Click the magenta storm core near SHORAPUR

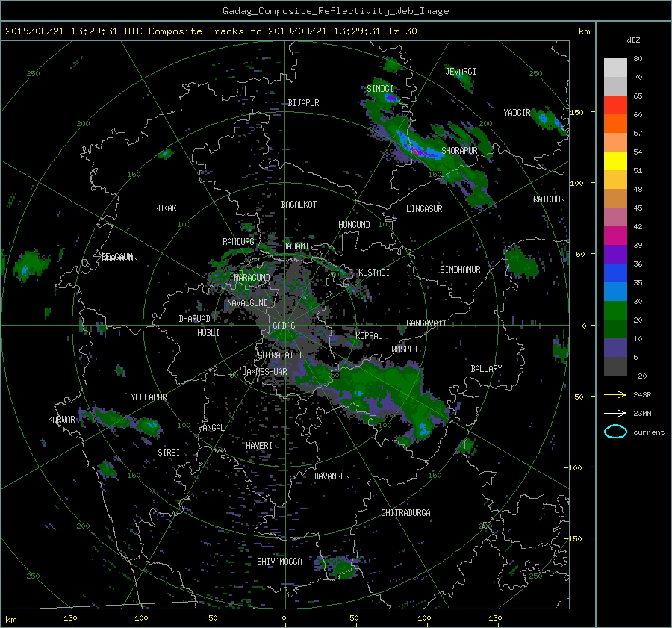point(417,150)
